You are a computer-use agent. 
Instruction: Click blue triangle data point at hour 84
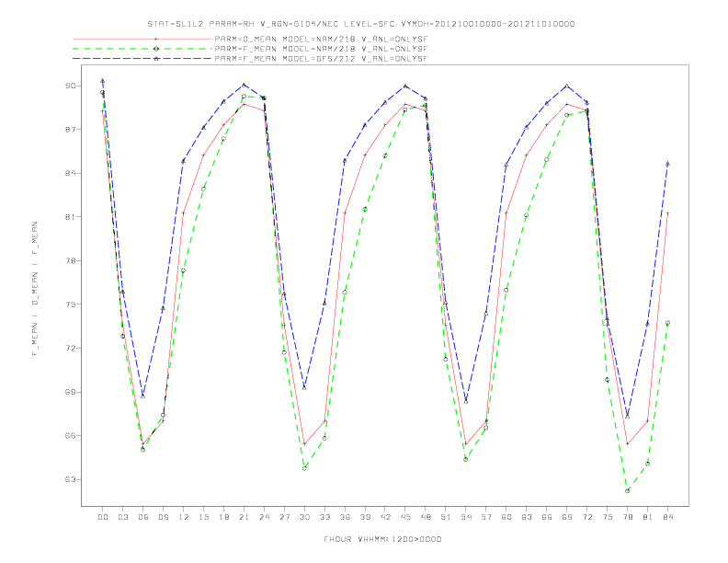coord(667,164)
